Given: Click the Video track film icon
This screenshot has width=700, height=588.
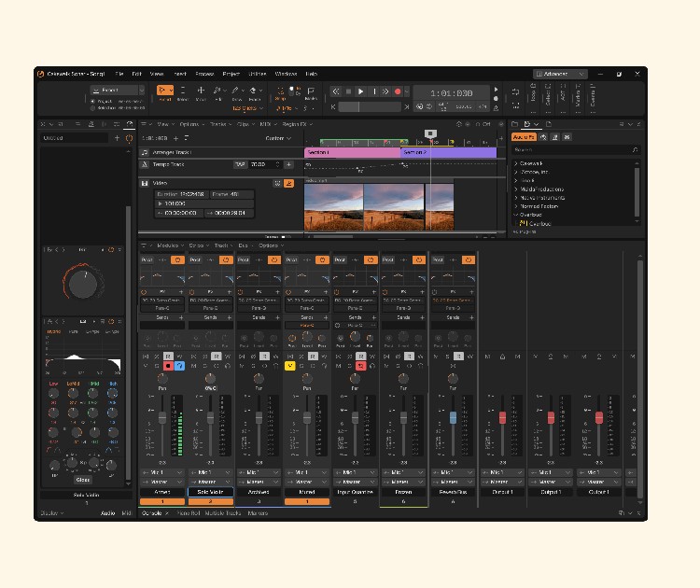Looking at the screenshot, I should pyautogui.click(x=145, y=183).
